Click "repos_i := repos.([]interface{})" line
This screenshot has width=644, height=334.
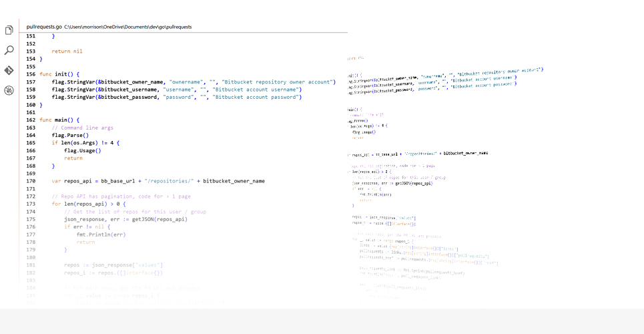coord(113,273)
